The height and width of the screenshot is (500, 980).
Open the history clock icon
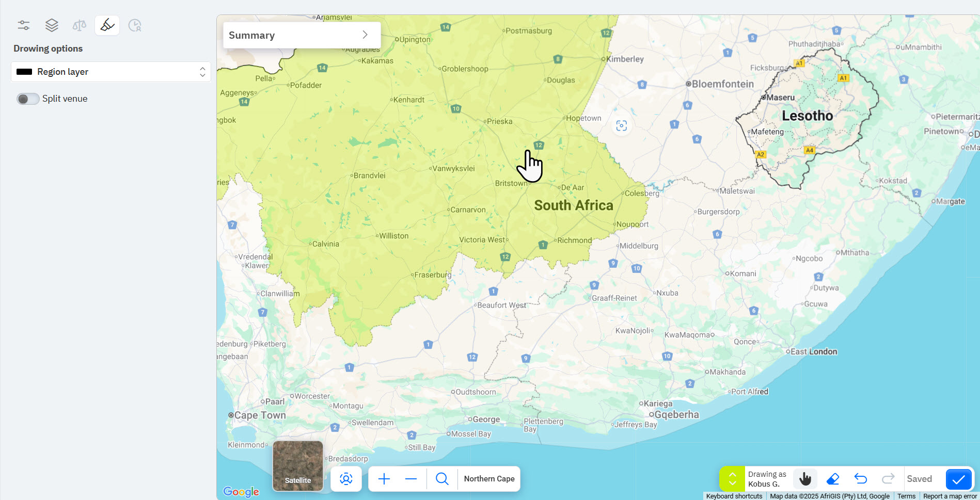[135, 25]
